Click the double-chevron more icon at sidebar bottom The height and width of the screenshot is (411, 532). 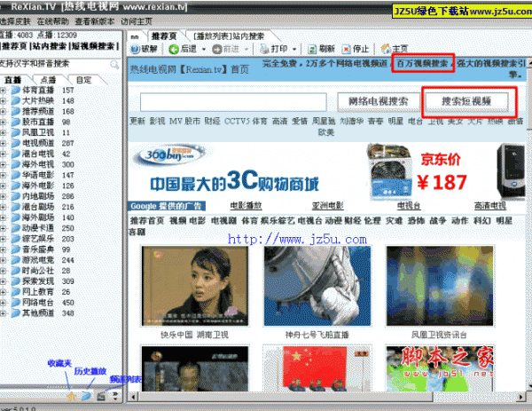(115, 395)
